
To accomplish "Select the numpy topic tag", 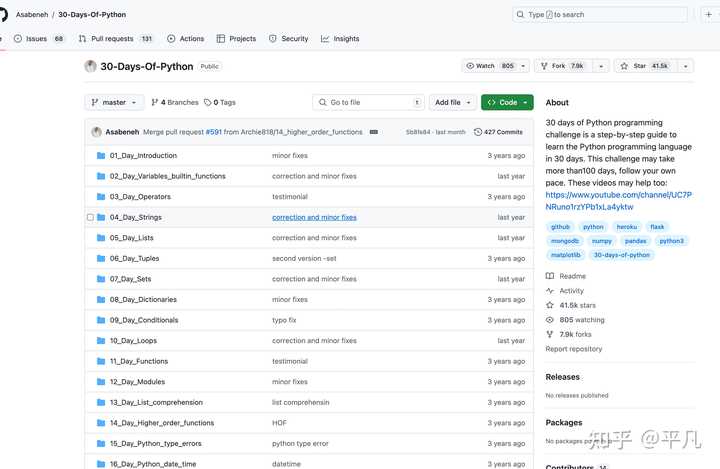I will [x=602, y=241].
